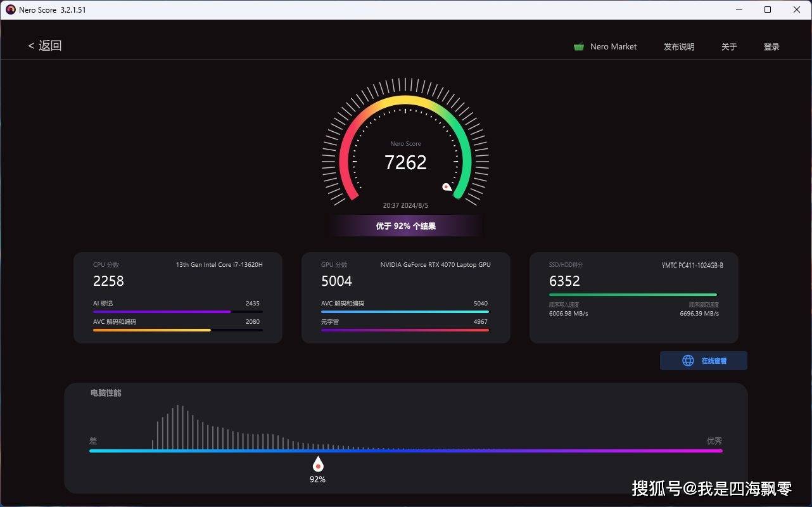This screenshot has height=507, width=812.
Task: Open Nero Market from the top bar
Action: [613, 47]
